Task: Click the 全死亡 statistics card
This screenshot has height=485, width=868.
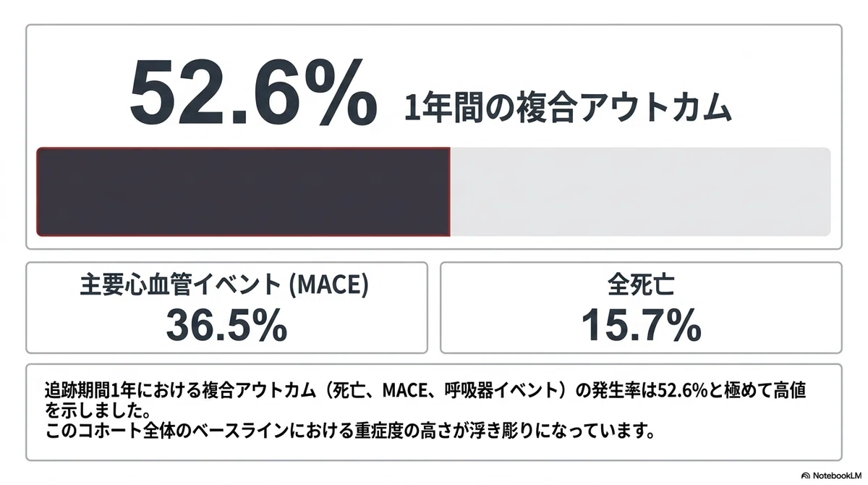Action: coord(641,308)
